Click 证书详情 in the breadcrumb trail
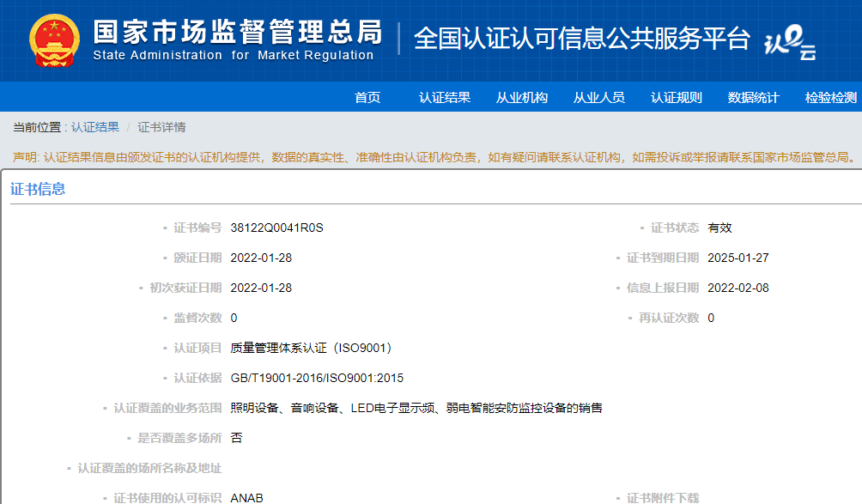This screenshot has width=862, height=504. pos(161,127)
